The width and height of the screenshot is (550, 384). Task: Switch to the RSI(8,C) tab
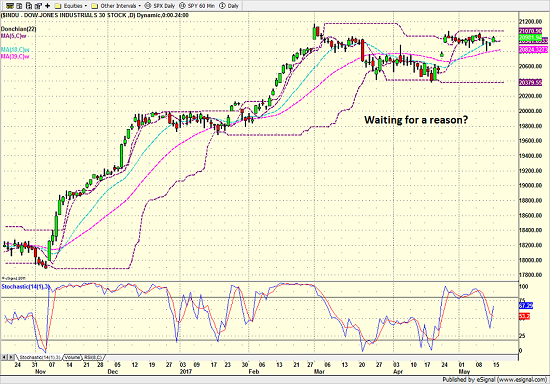[x=93, y=357]
